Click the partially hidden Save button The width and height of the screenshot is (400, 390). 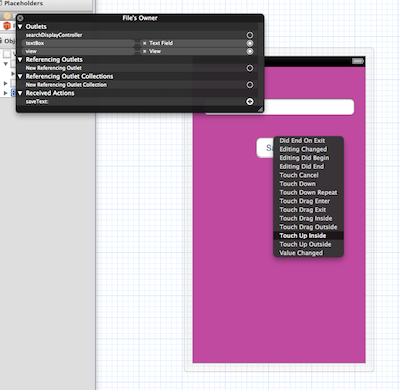[x=265, y=148]
